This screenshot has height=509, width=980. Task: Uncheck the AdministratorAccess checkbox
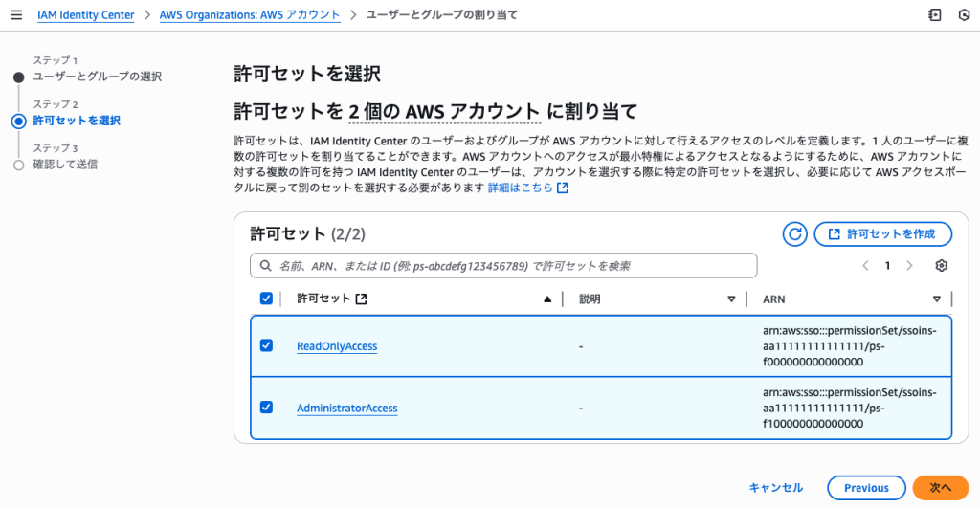click(267, 408)
